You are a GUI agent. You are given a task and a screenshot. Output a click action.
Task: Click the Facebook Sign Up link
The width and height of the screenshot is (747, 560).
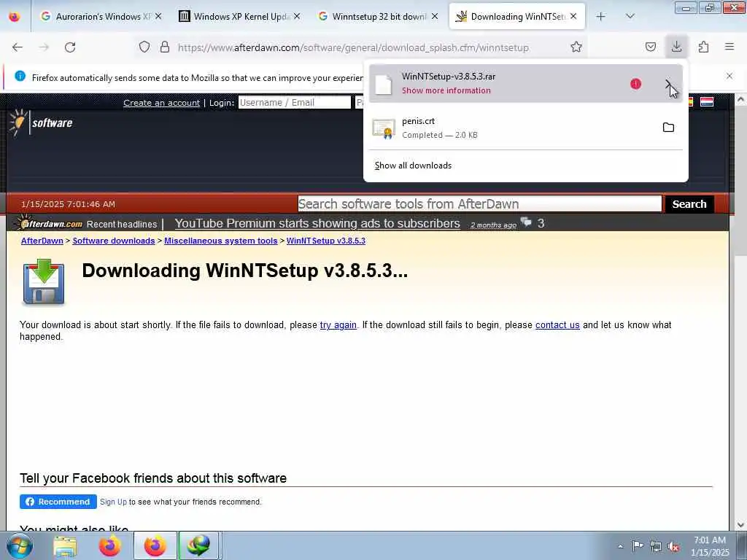pyautogui.click(x=113, y=502)
